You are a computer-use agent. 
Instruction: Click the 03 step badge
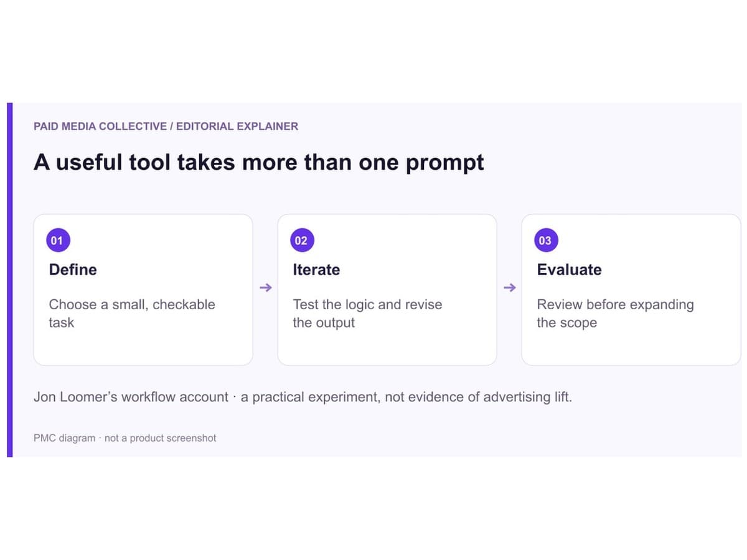[545, 241]
